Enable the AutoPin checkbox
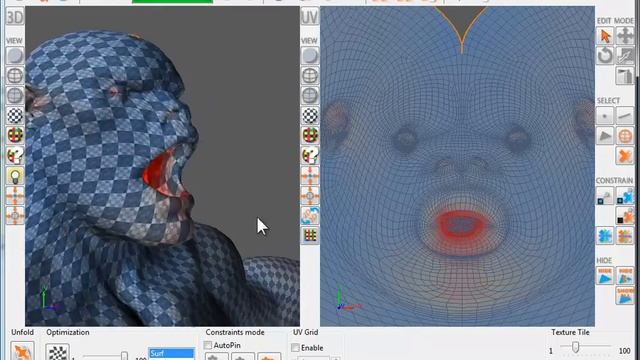Image resolution: width=640 pixels, height=360 pixels. 208,345
